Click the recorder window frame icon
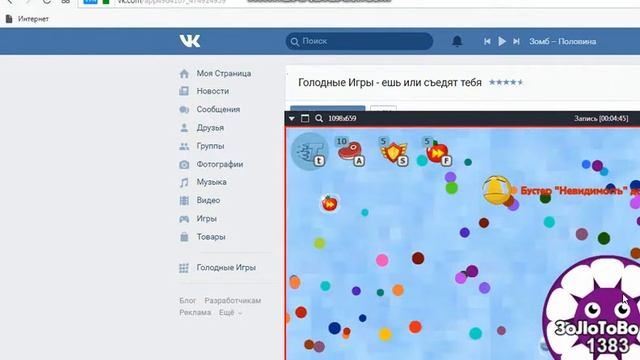The width and height of the screenshot is (640, 360). coord(305,118)
